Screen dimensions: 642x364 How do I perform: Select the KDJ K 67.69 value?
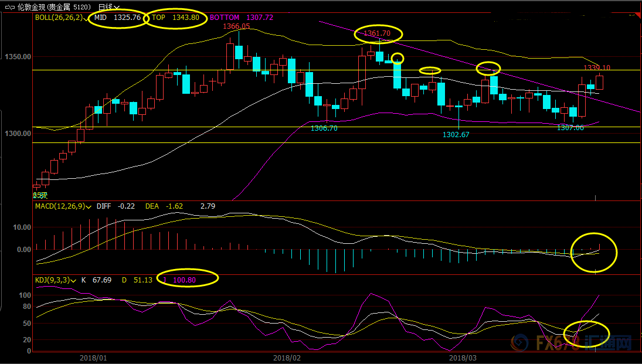coord(96,280)
